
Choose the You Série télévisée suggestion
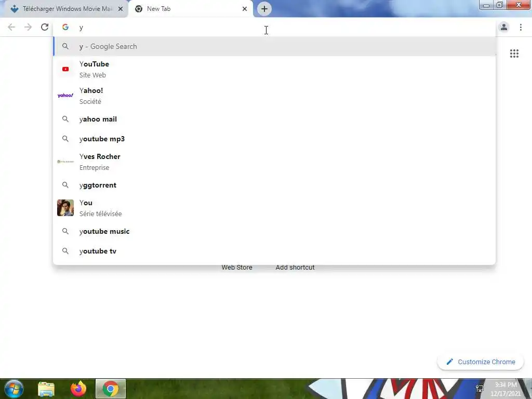point(274,208)
